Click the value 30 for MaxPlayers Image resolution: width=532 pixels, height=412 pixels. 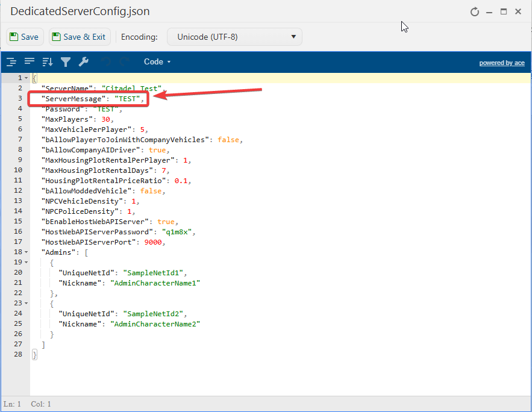(105, 119)
